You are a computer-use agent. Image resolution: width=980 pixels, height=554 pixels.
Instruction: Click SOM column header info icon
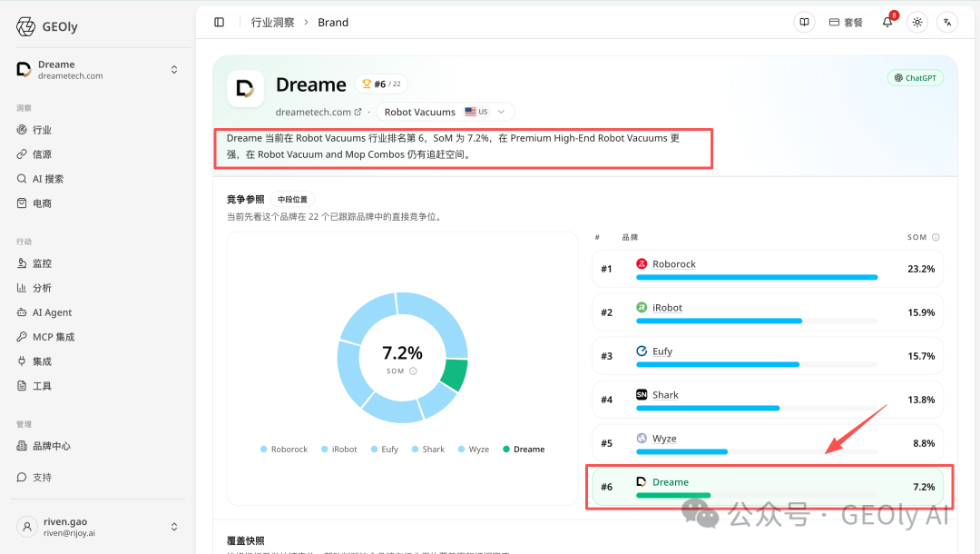pyautogui.click(x=936, y=237)
